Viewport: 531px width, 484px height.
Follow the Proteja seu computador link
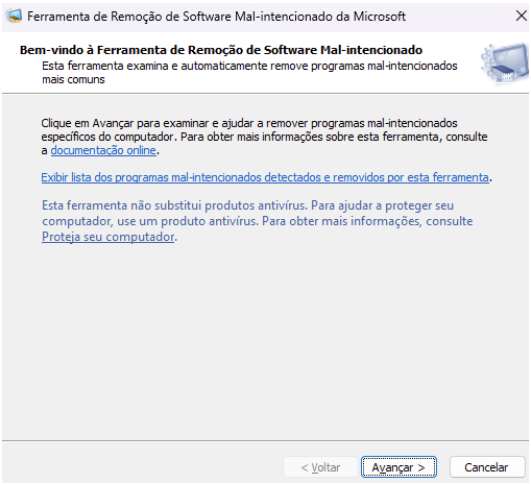click(108, 237)
